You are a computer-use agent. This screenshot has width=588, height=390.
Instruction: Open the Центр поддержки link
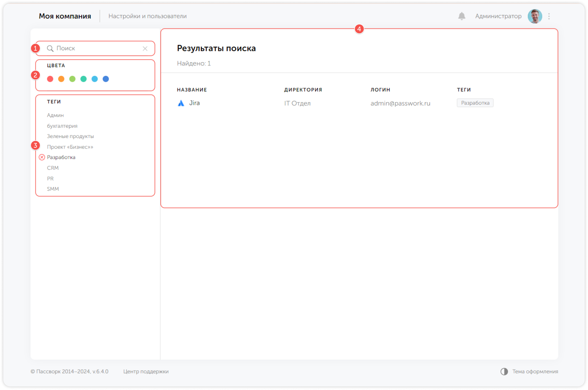(x=146, y=371)
